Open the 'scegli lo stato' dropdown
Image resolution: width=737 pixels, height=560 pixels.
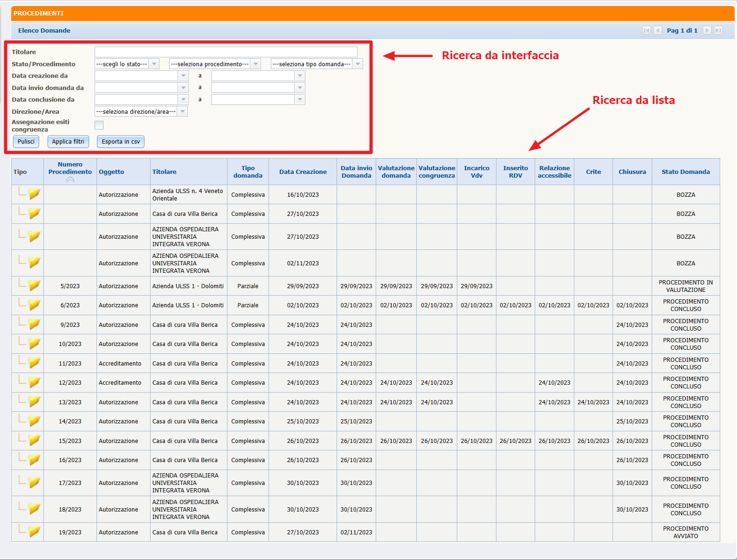tap(154, 64)
